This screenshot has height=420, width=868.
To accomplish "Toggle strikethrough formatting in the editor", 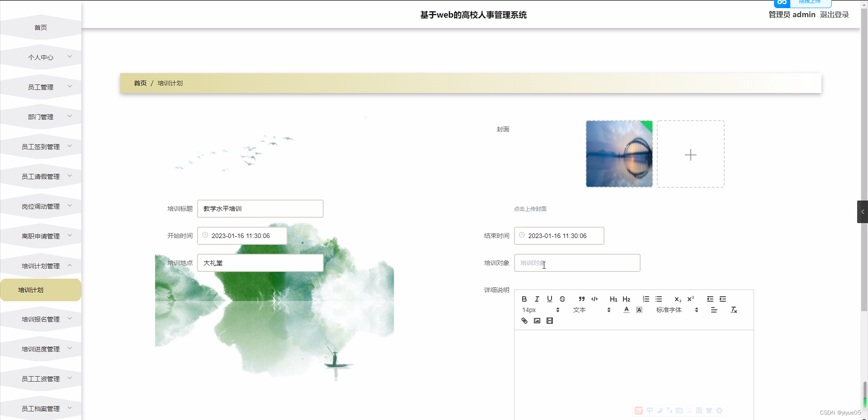I will 562,299.
